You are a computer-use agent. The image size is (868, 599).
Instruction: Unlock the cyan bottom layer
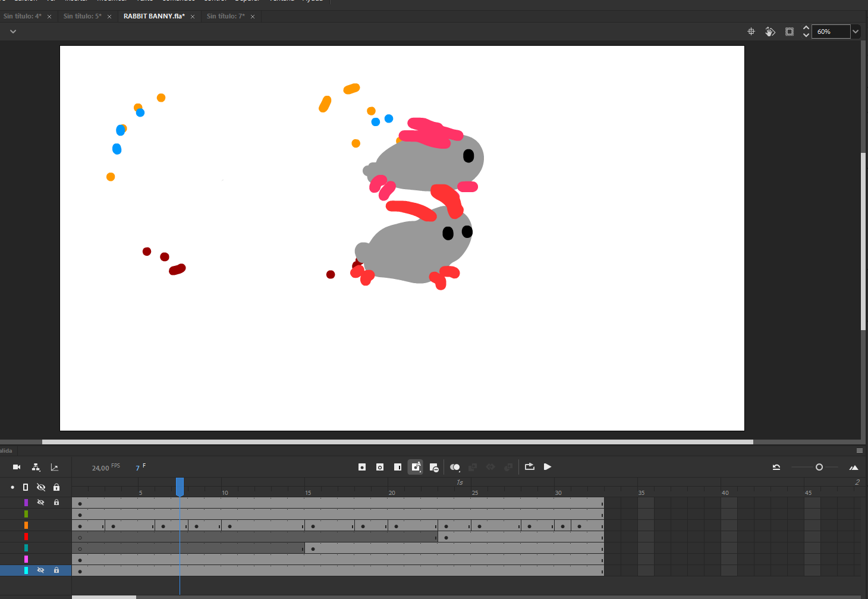point(56,570)
